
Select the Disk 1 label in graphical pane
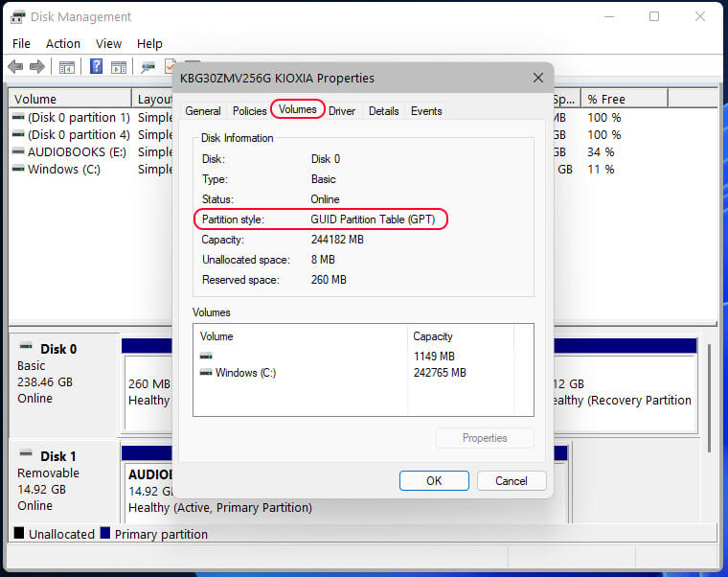pos(58,456)
